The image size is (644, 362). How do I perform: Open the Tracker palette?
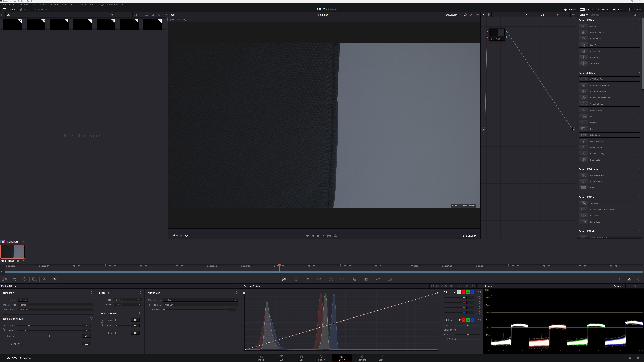pos(331,279)
